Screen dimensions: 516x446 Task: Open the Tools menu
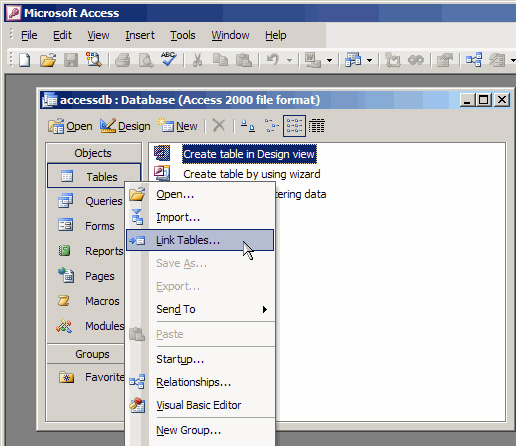[x=183, y=35]
